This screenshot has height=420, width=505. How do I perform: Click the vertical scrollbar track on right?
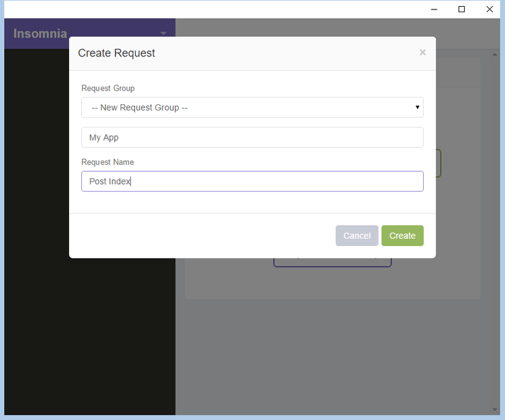click(x=495, y=232)
